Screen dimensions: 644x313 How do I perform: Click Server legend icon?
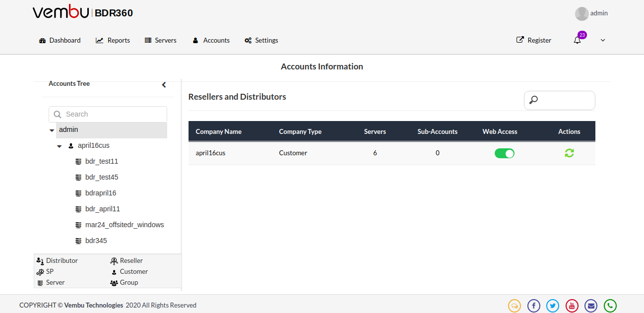40,282
